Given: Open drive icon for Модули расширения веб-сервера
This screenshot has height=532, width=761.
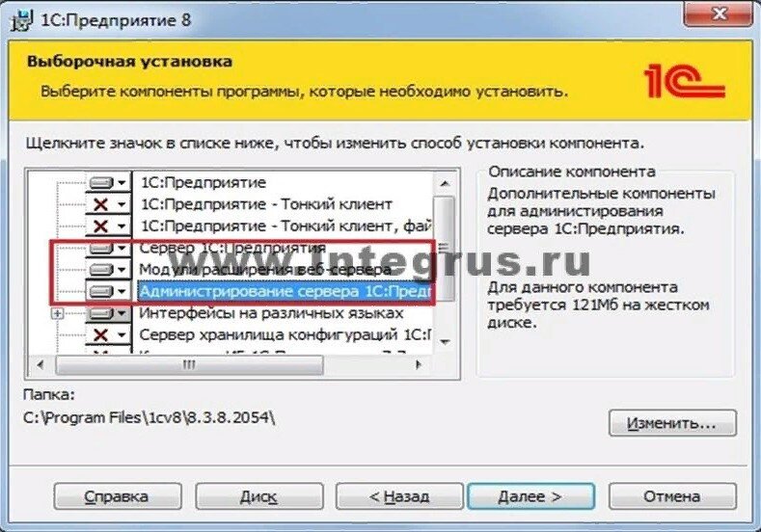Looking at the screenshot, I should click(x=101, y=269).
